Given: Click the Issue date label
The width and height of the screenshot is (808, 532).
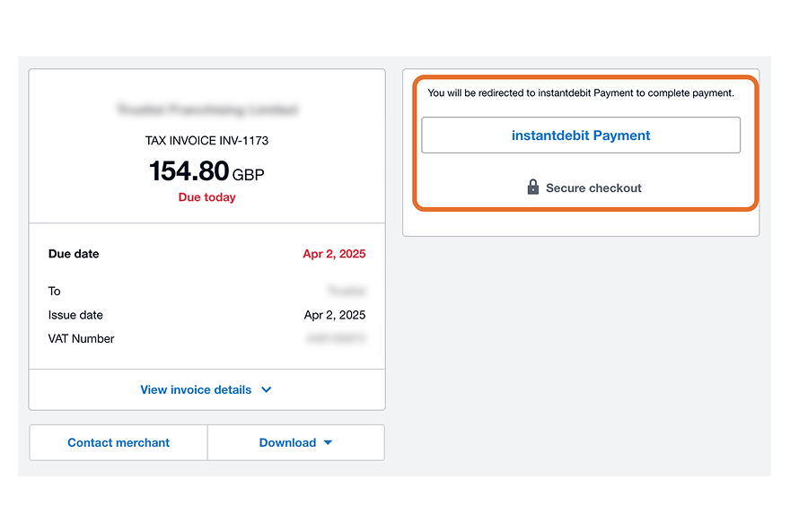Looking at the screenshot, I should pos(75,315).
